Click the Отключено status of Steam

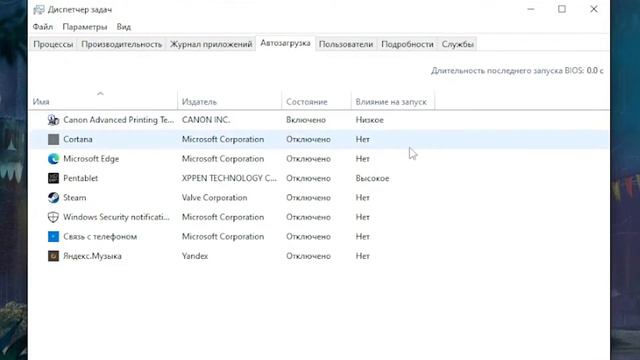pyautogui.click(x=309, y=198)
